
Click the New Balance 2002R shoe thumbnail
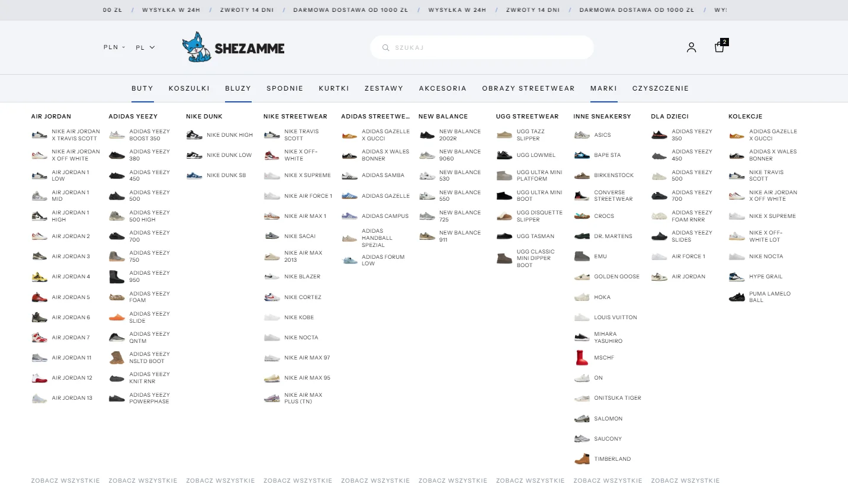[x=427, y=135]
